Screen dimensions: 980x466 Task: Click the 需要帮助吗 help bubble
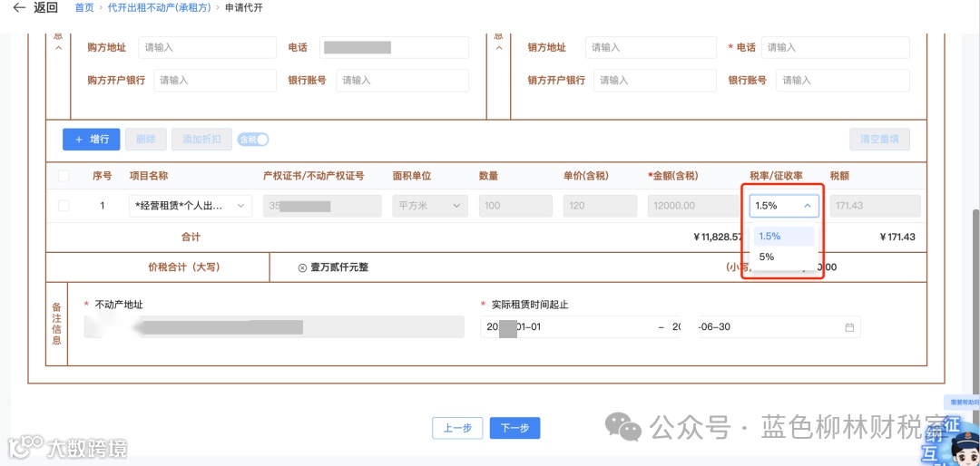click(x=963, y=403)
